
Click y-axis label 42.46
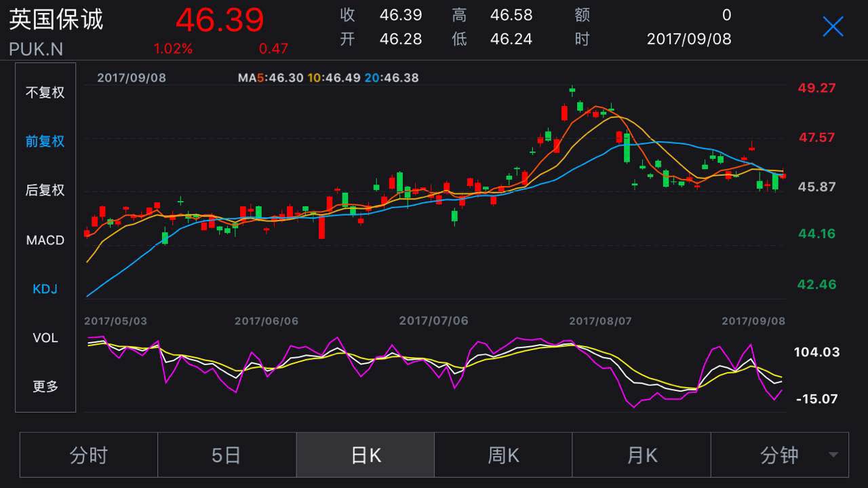(x=816, y=284)
